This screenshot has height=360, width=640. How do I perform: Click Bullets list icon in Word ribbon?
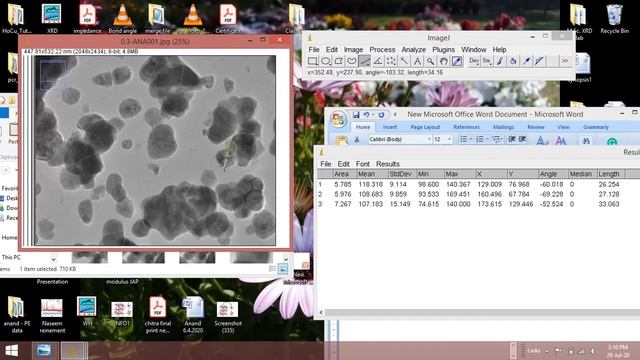pyautogui.click(x=465, y=139)
